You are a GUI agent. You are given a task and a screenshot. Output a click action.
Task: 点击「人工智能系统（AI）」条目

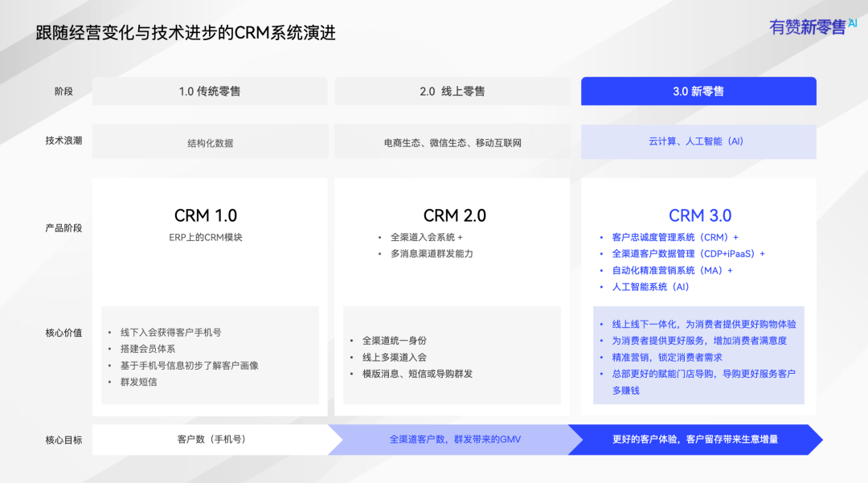[x=650, y=287]
